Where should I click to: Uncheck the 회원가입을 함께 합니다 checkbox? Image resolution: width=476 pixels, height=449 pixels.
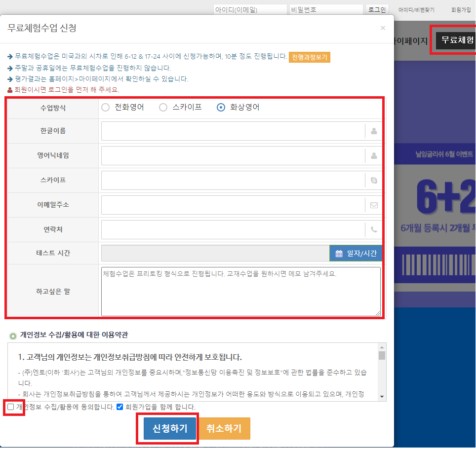pyautogui.click(x=119, y=407)
